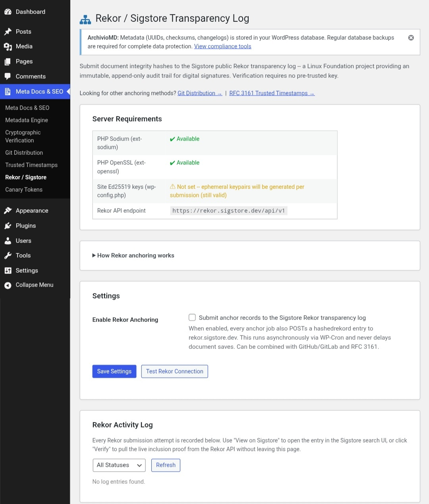The width and height of the screenshot is (429, 504).
Task: Open the Metadata Engine submenu item
Action: [26, 120]
